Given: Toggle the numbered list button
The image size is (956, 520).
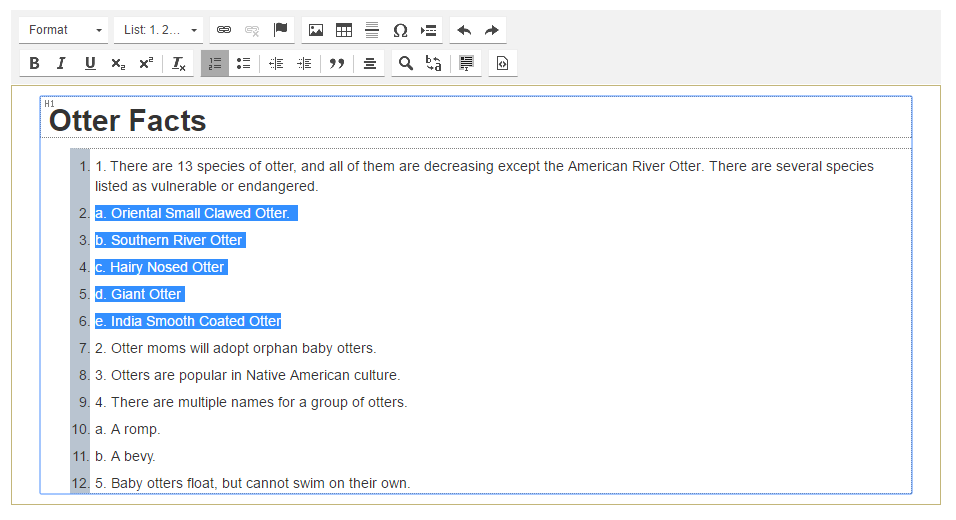Looking at the screenshot, I should (215, 63).
